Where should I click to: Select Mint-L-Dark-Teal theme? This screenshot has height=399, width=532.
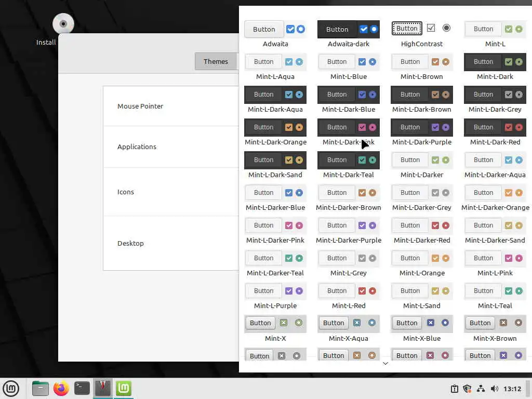coord(349,165)
